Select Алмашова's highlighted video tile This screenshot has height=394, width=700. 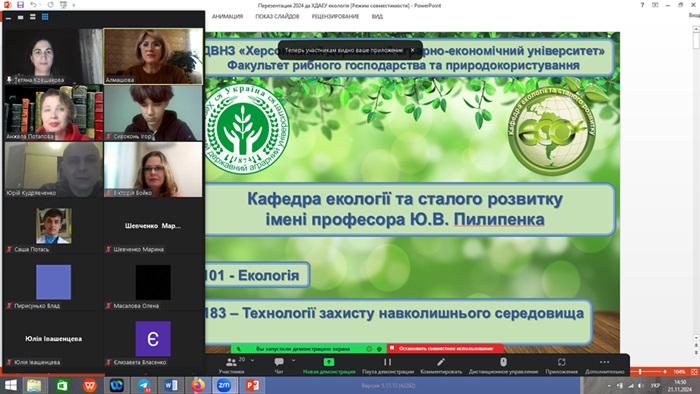pyautogui.click(x=153, y=56)
